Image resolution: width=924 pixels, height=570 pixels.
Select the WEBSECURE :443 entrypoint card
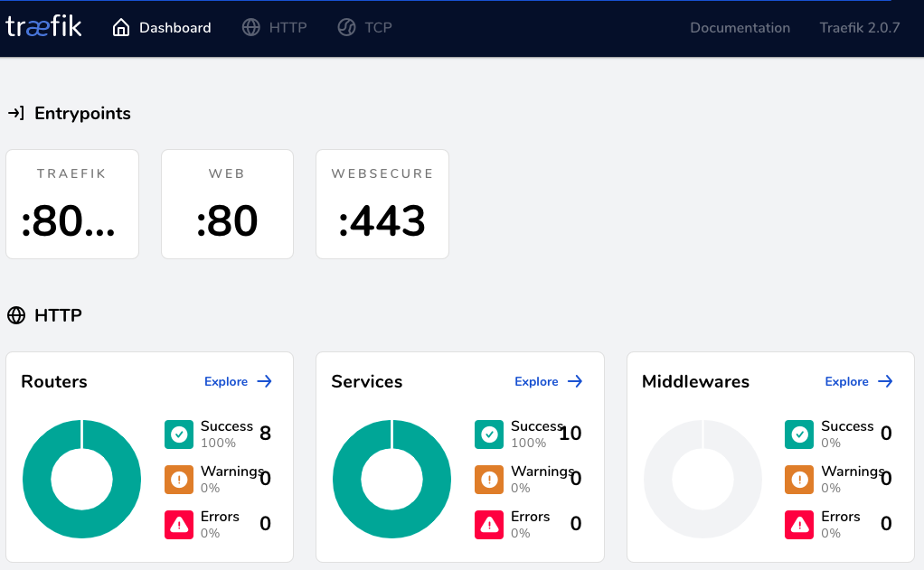coord(382,204)
